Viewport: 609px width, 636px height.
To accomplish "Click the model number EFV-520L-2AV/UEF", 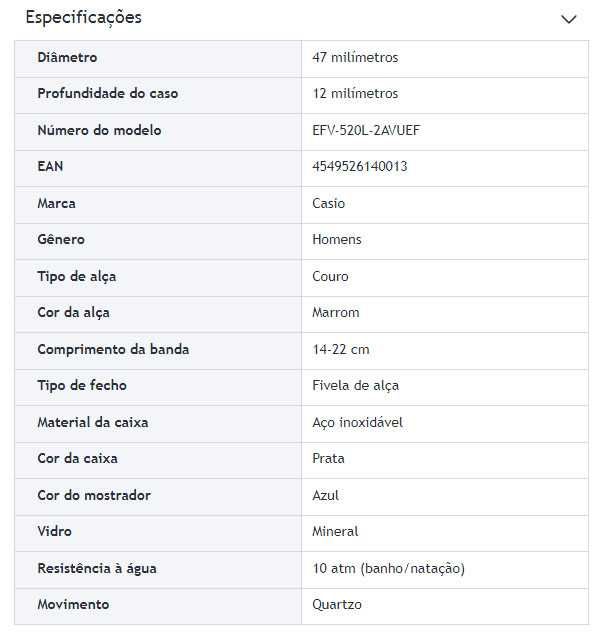I will 367,130.
